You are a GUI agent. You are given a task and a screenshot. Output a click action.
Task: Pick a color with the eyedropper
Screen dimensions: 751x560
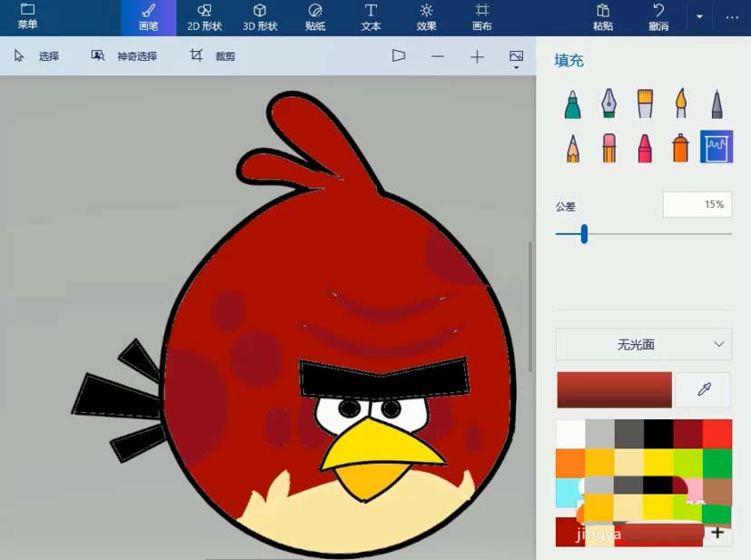pos(704,389)
